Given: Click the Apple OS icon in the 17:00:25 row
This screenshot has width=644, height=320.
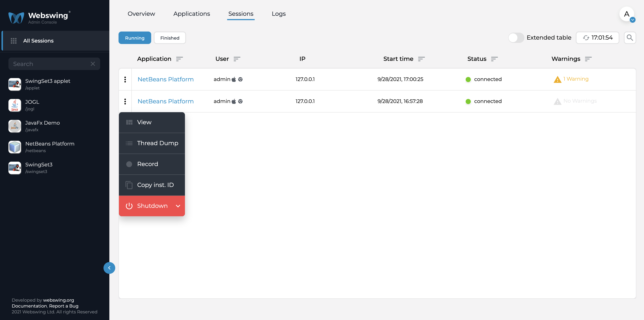Looking at the screenshot, I should coord(234,79).
